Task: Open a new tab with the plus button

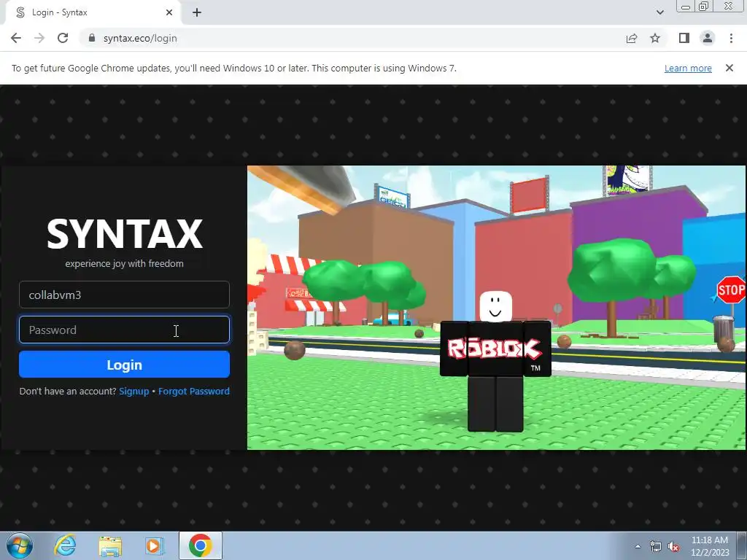Action: pos(197,12)
